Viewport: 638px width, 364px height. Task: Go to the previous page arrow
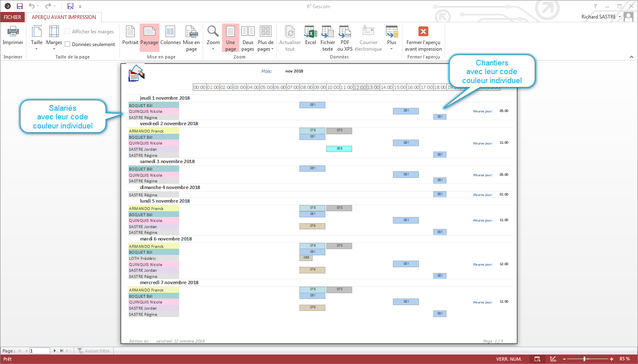coord(26,351)
